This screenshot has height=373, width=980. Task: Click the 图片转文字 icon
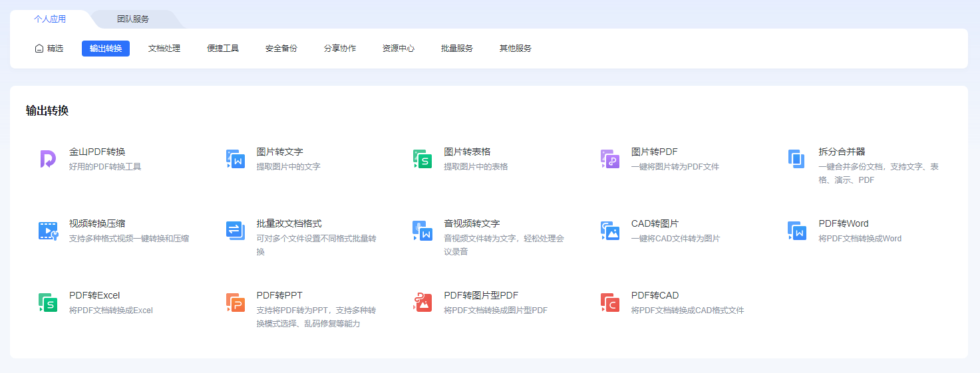click(x=236, y=159)
